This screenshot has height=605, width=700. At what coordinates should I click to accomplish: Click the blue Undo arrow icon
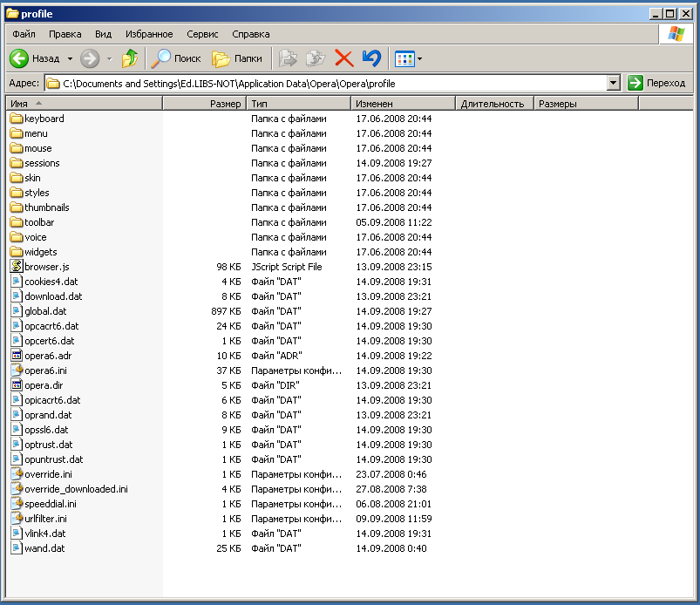click(371, 58)
